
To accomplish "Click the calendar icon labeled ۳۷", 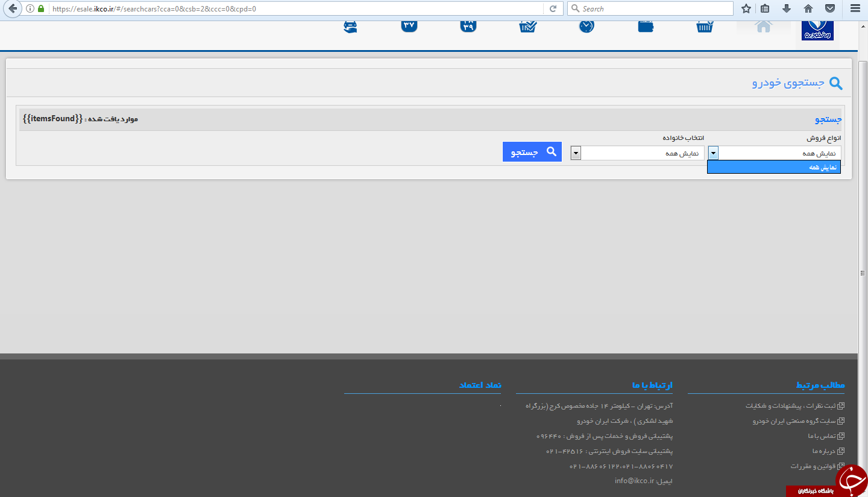I will pos(409,27).
